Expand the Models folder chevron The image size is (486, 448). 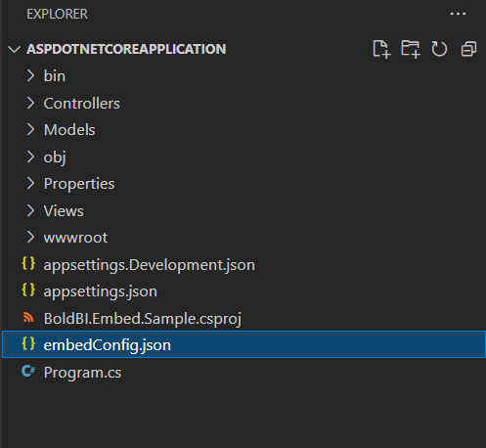tap(30, 129)
